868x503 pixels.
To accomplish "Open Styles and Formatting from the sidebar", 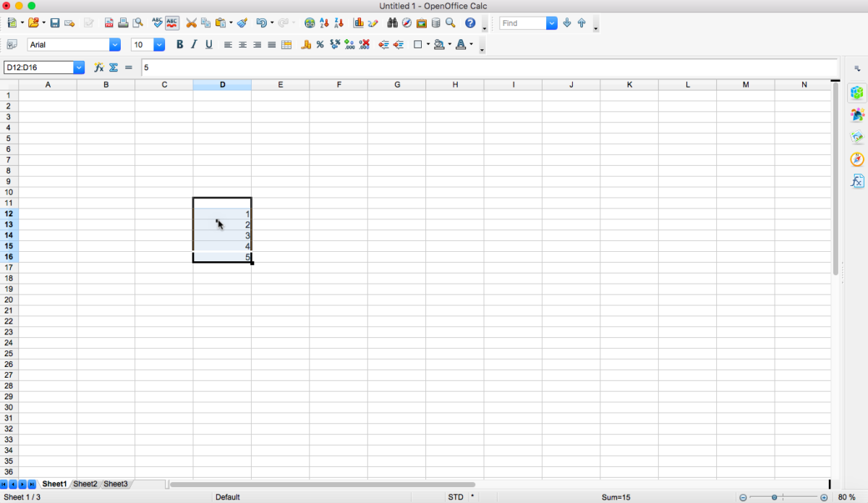I will coord(856,114).
